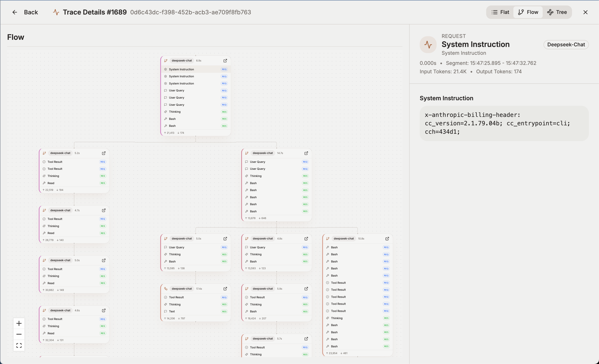Click the billing header code block

(504, 123)
